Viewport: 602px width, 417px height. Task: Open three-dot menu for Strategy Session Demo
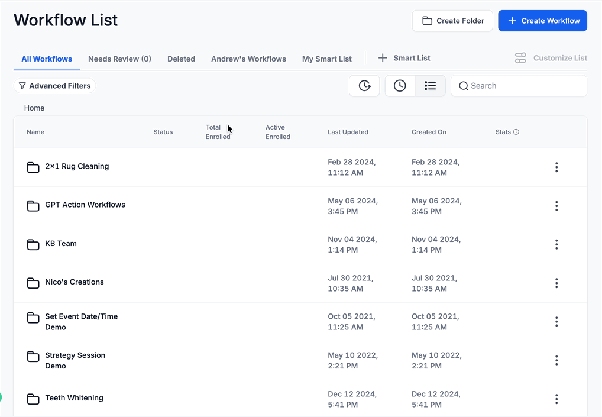[x=556, y=360]
